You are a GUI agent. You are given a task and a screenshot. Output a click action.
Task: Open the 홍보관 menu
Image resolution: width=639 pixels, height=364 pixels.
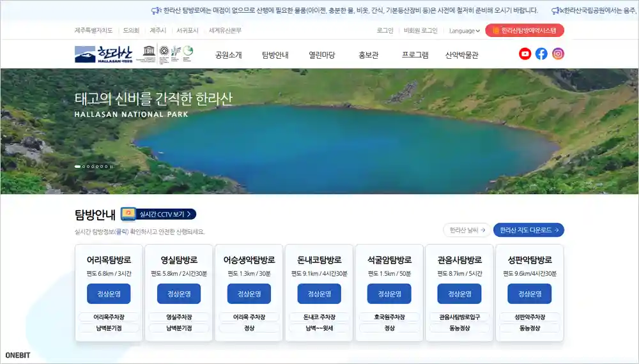tap(369, 55)
